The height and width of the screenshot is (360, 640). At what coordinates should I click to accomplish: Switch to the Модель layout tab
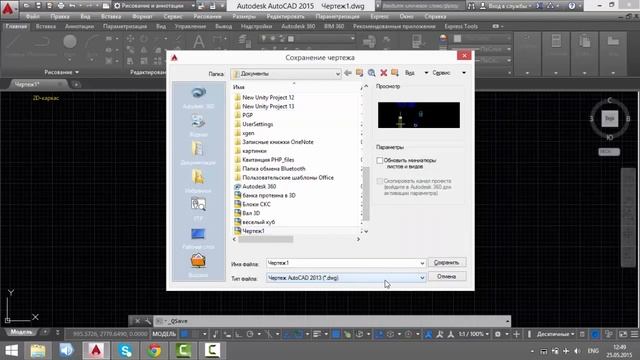click(x=21, y=332)
